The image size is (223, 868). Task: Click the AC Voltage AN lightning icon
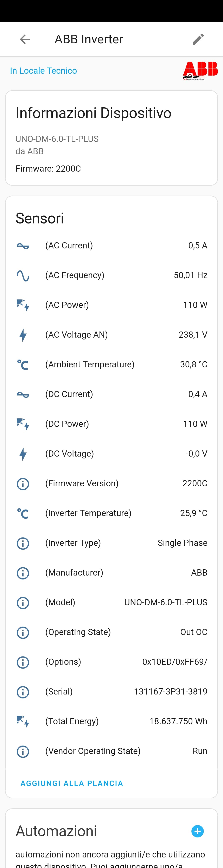pos(23,335)
